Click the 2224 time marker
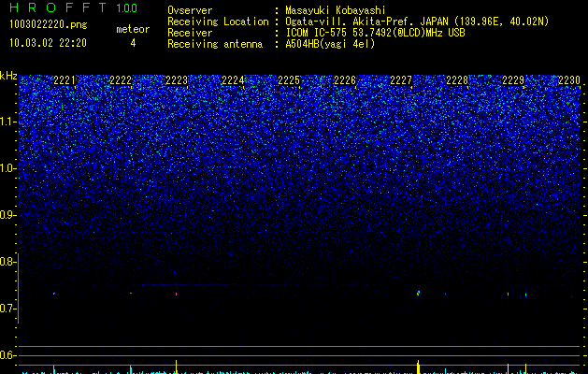This screenshot has height=374, width=588. [x=233, y=80]
